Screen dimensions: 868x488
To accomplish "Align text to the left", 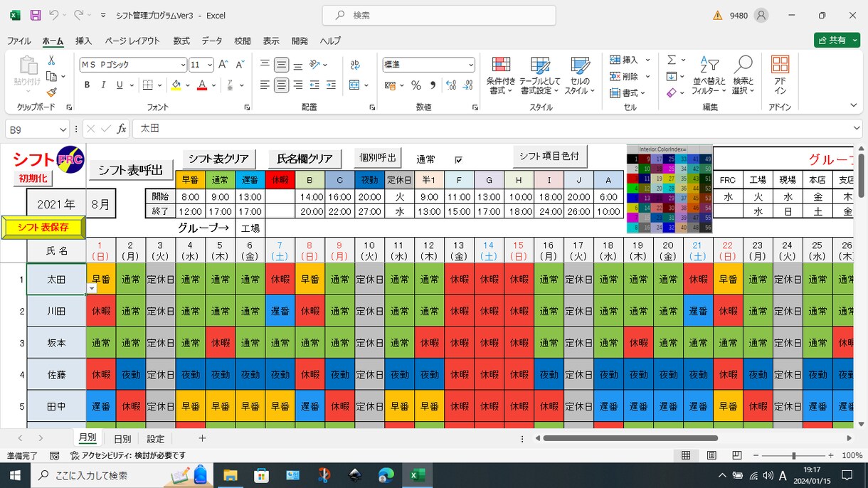I will click(265, 85).
